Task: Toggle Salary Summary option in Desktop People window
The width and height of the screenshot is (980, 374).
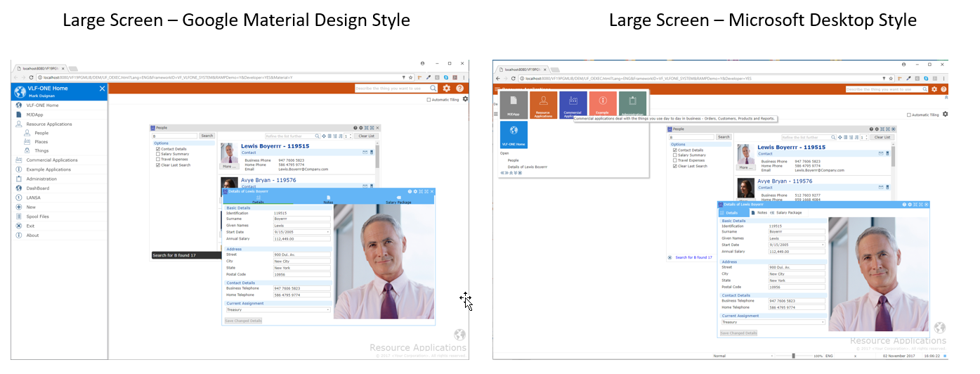Action: point(675,155)
